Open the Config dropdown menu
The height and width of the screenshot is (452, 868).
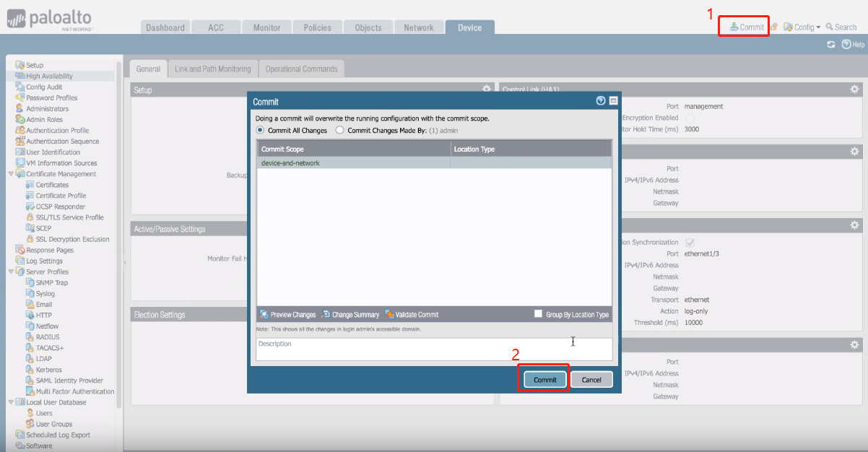coord(802,27)
